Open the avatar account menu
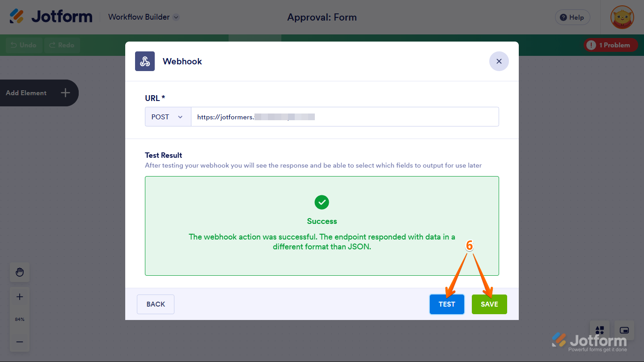Viewport: 644px width, 362px height. coord(622,17)
